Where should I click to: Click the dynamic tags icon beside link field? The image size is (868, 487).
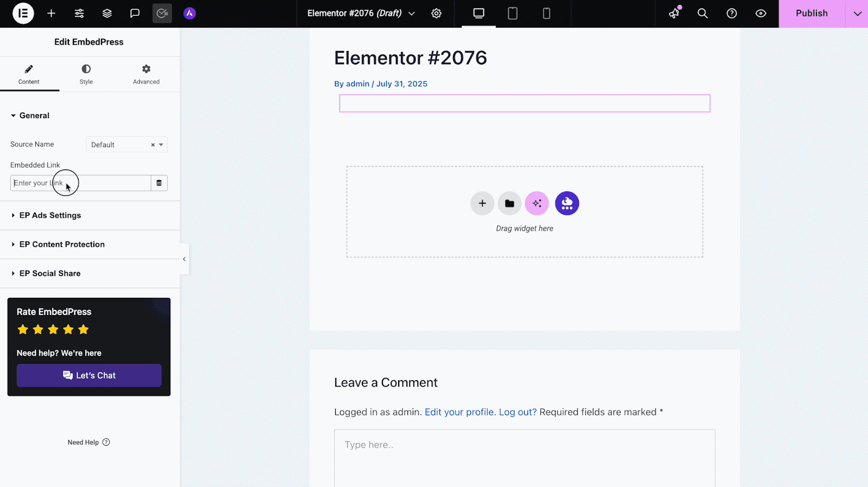coord(159,183)
